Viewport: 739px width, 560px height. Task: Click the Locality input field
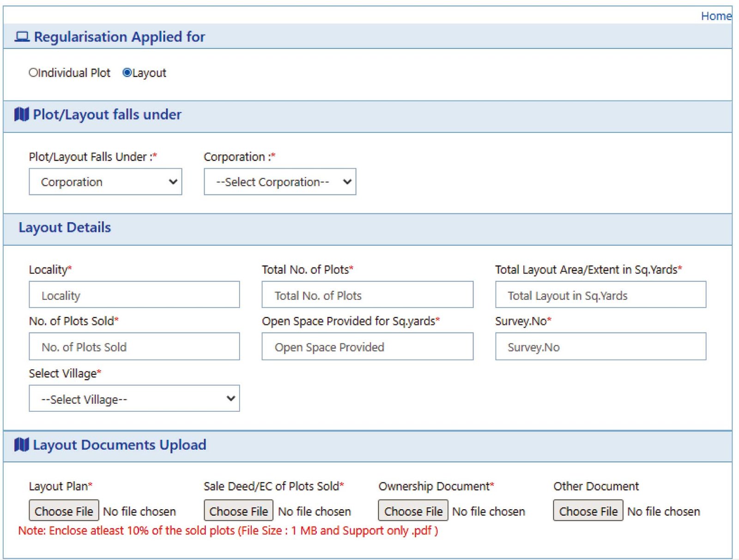point(134,294)
